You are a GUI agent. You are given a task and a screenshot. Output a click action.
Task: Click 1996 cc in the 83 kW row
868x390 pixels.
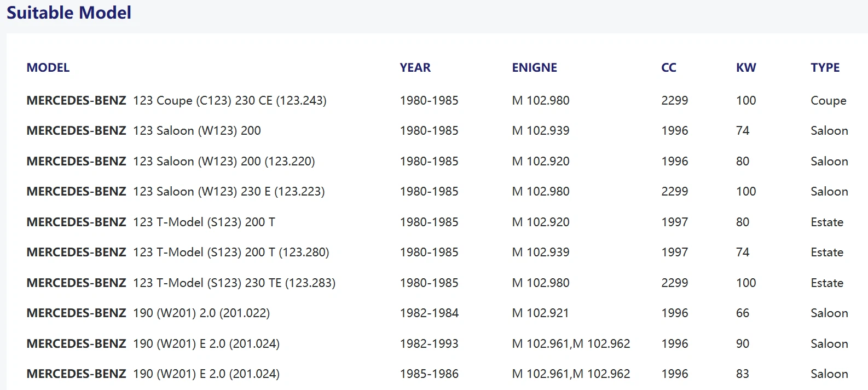pos(674,374)
